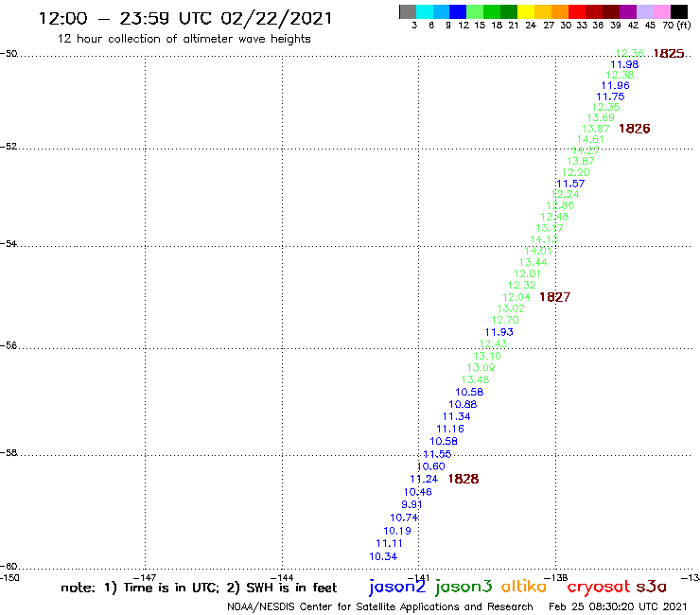Click the '12 hour collection of altimeter wave heights' subtitle
Screen dimensions: 700x615
click(x=184, y=39)
